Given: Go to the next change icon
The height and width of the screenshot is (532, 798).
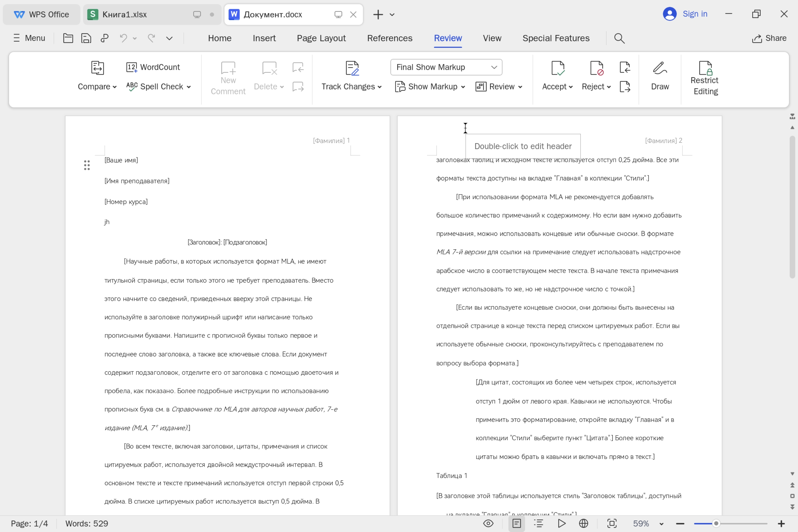Looking at the screenshot, I should [625, 87].
